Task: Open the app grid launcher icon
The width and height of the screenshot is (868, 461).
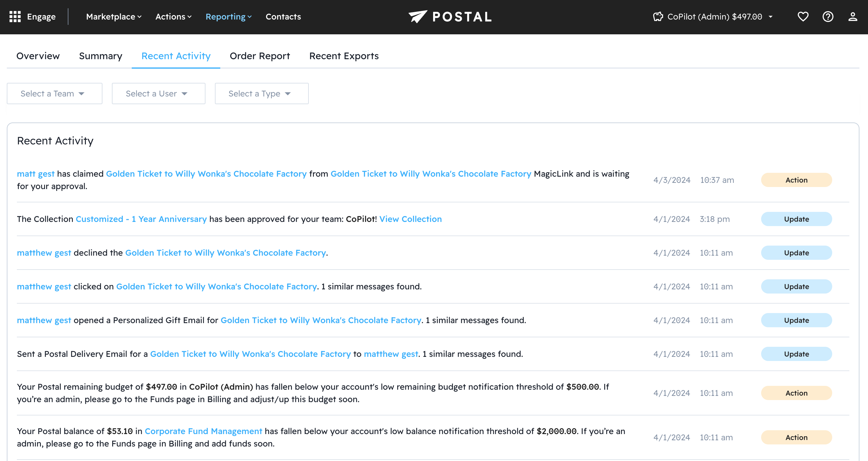Action: click(15, 17)
